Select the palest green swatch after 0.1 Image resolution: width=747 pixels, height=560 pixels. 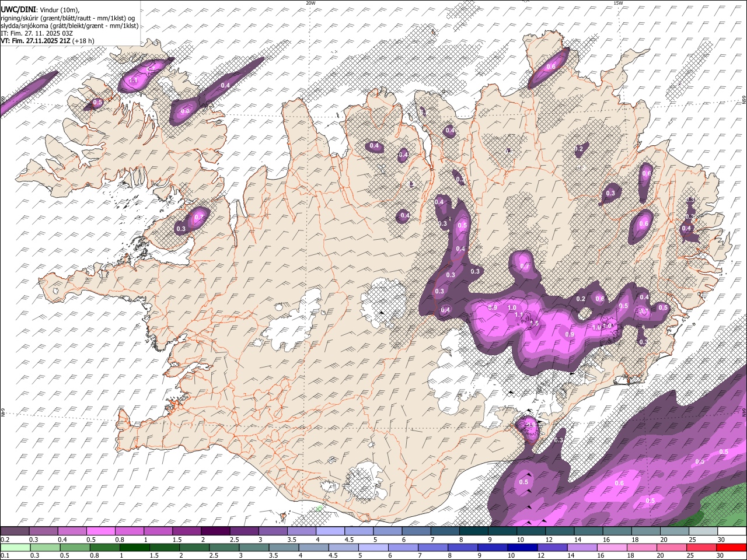click(15, 547)
